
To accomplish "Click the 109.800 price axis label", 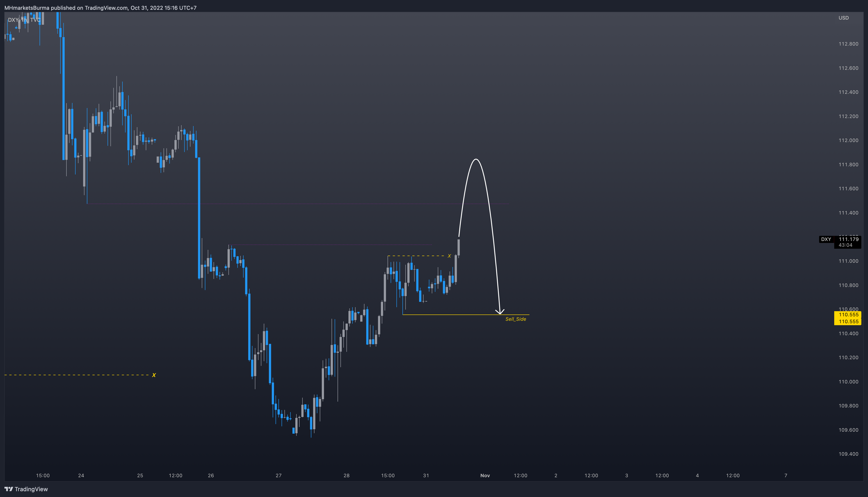I will (848, 406).
